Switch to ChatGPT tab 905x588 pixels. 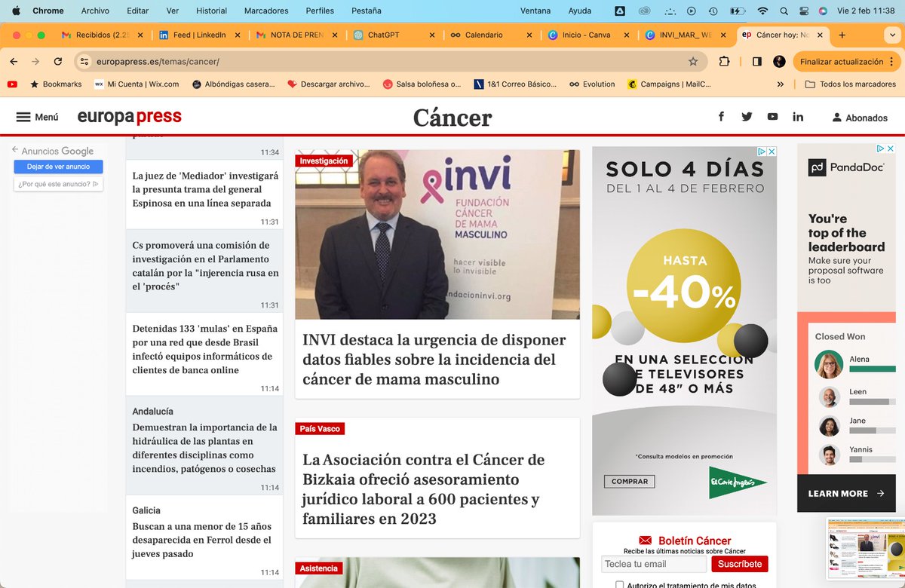pyautogui.click(x=392, y=35)
